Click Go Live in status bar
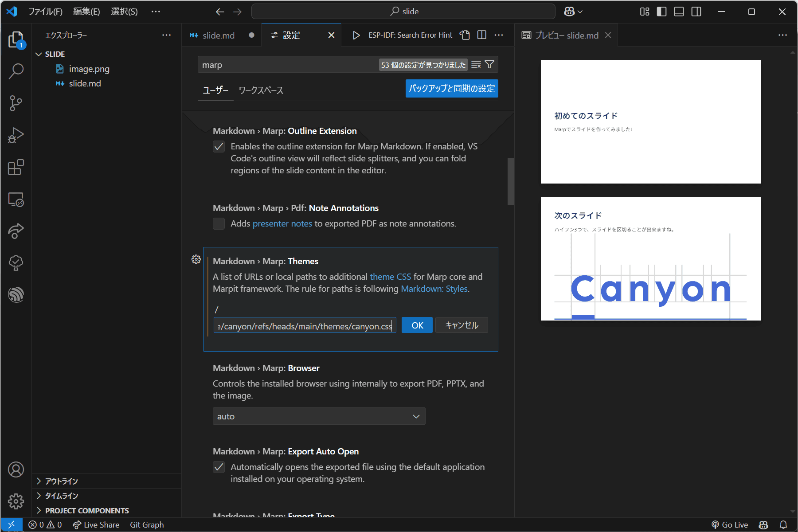This screenshot has width=798, height=532. pos(730,524)
